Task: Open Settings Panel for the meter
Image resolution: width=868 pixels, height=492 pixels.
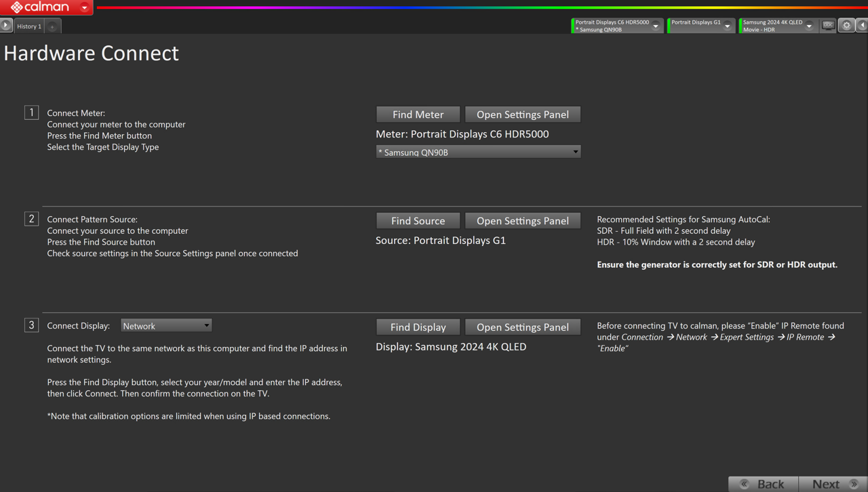Action: (x=523, y=115)
